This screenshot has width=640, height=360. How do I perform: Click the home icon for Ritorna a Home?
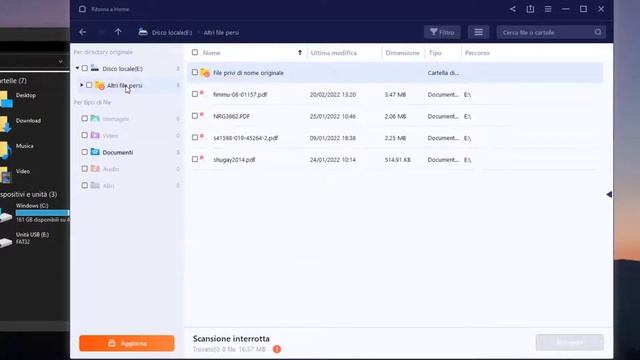[x=82, y=9]
